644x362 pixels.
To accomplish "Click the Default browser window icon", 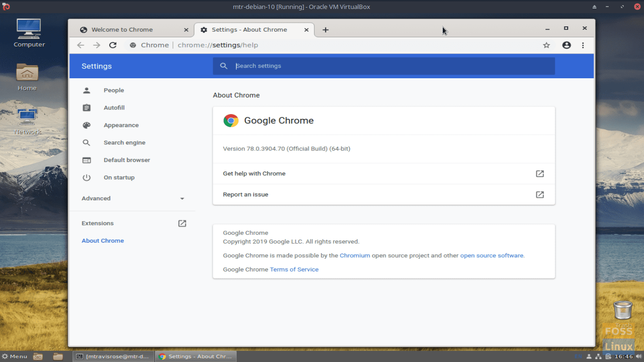I will point(86,160).
